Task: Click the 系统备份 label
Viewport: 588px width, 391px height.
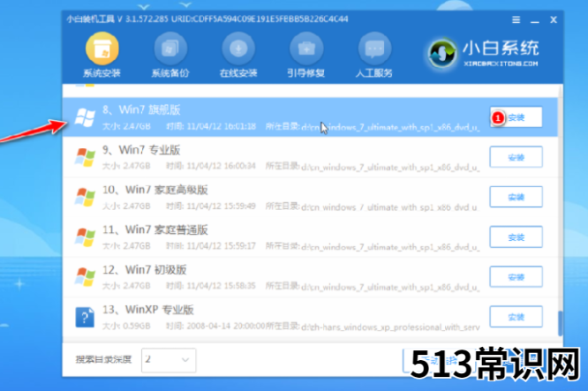Action: tap(170, 72)
